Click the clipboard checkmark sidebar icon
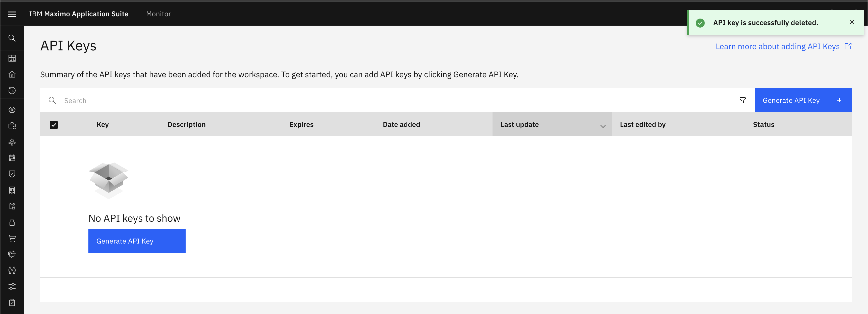This screenshot has width=868, height=314. click(12, 302)
